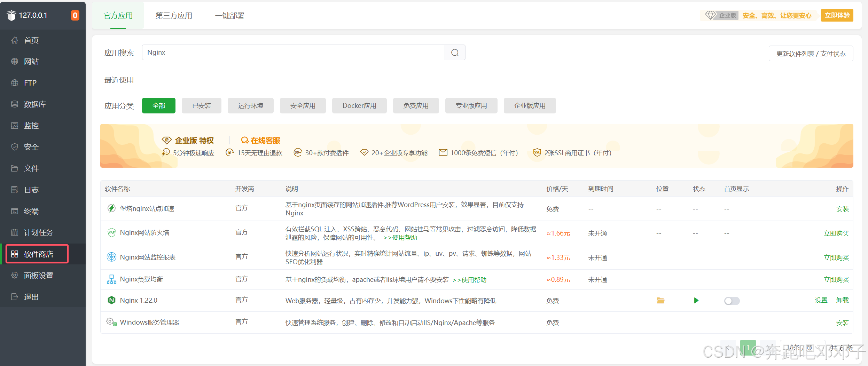This screenshot has height=366, width=868.
Task: Click the calendar icon beside 计划任务
Action: [x=15, y=232]
